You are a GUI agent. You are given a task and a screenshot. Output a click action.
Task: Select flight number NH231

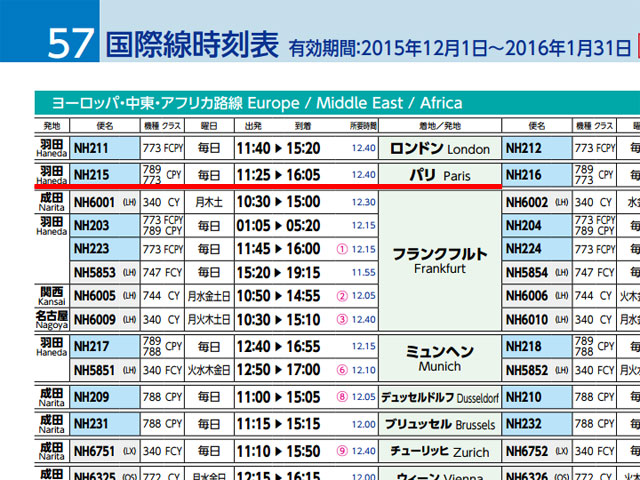[x=91, y=424]
